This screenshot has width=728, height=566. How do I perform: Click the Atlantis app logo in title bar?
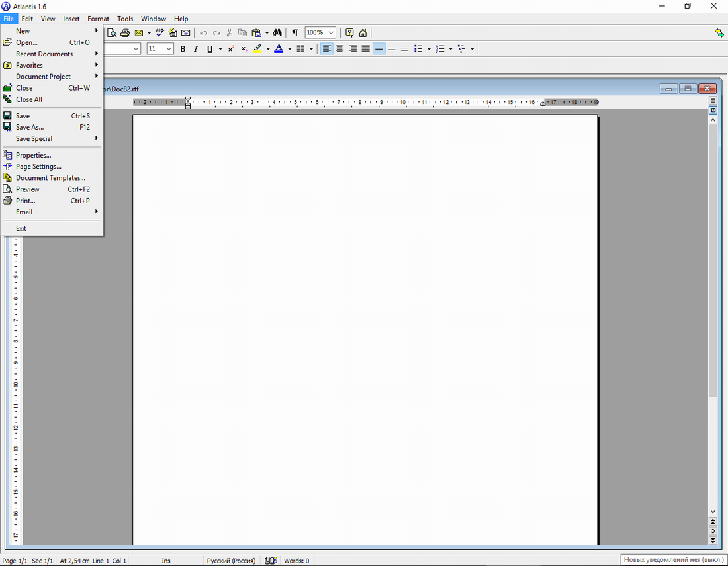pyautogui.click(x=5, y=7)
